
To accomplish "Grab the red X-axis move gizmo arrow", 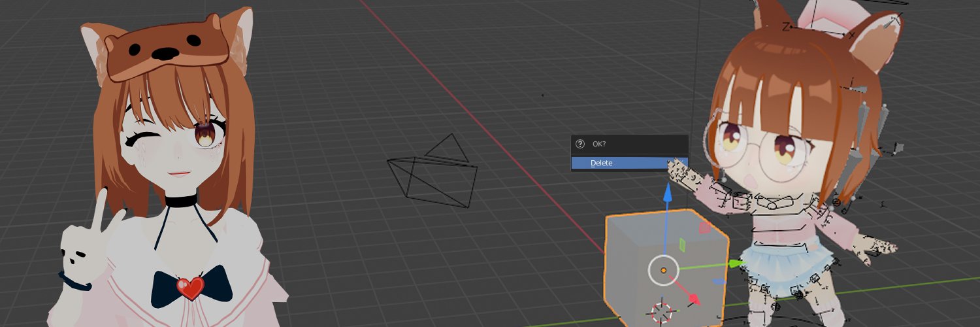I will 693,299.
